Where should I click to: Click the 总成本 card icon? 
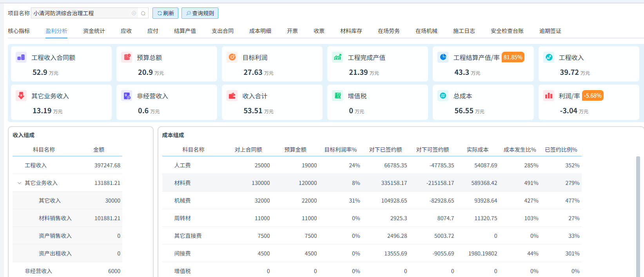tap(443, 96)
